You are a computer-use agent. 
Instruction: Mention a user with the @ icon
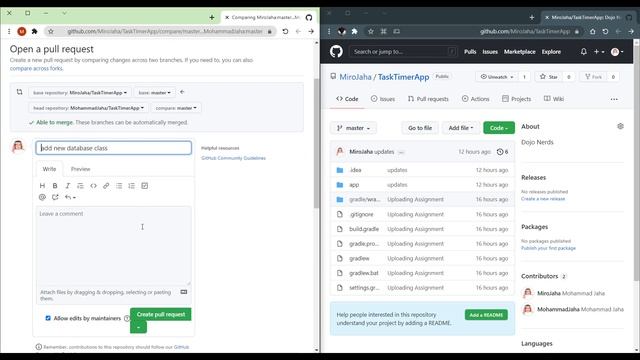42,197
